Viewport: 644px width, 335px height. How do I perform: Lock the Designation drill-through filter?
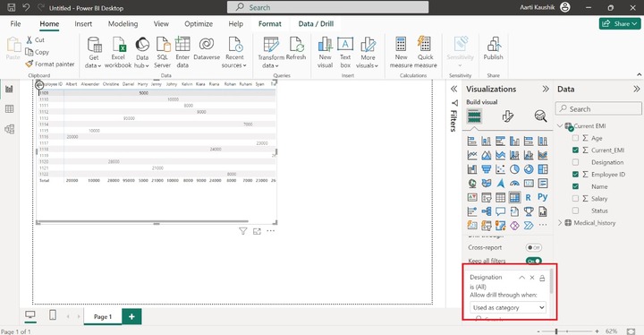click(542, 278)
